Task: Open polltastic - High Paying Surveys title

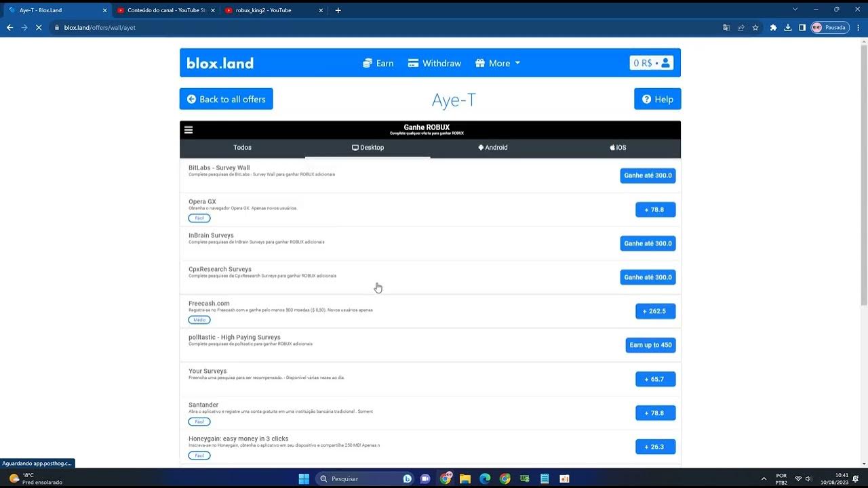Action: [x=235, y=337]
